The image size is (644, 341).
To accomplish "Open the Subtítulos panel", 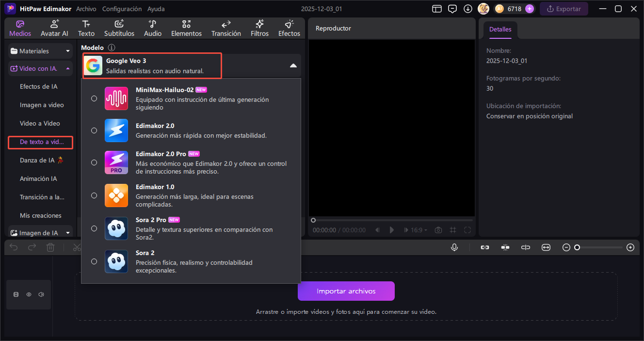I will (119, 28).
